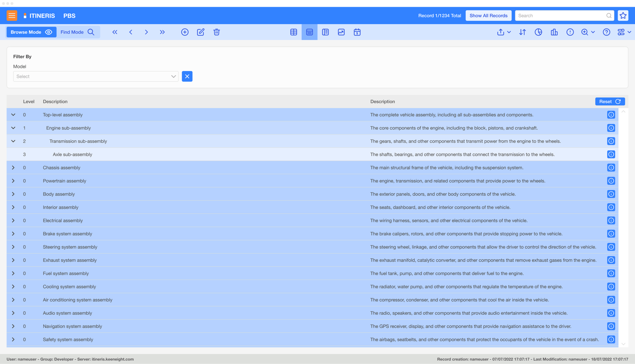Click the Reset button

click(x=610, y=101)
